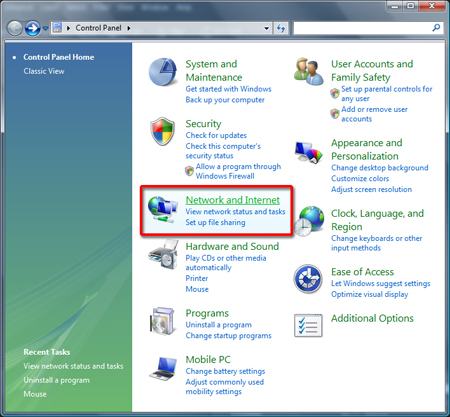The height and width of the screenshot is (417, 450).
Task: Click Recent Tasks Uninstall a program in sidebar
Action: pyautogui.click(x=57, y=380)
